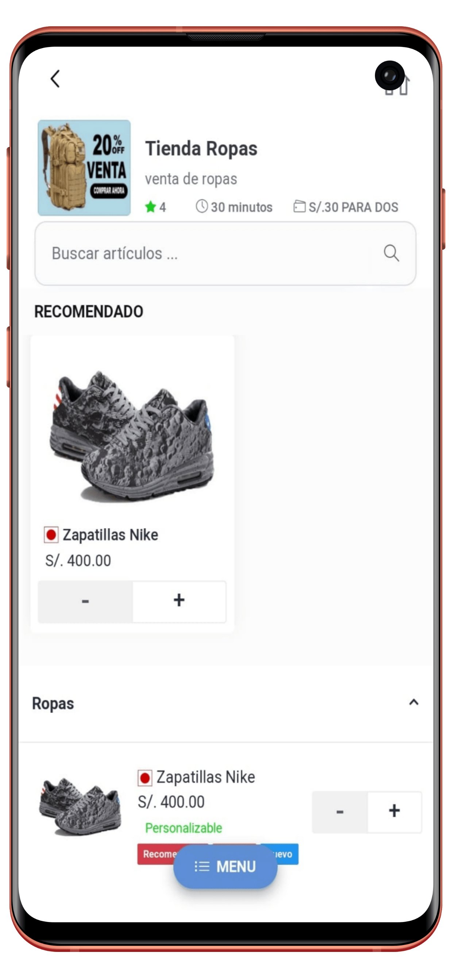The height and width of the screenshot is (980, 453).
Task: Increase quantity of Zapatillas Nike in Ropas list
Action: [x=394, y=812]
